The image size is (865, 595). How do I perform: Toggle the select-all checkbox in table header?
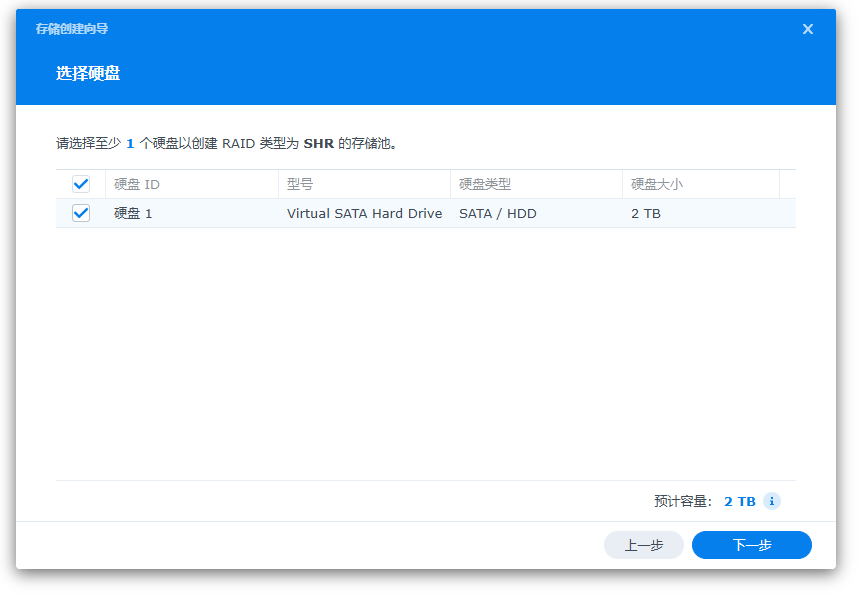click(x=81, y=184)
